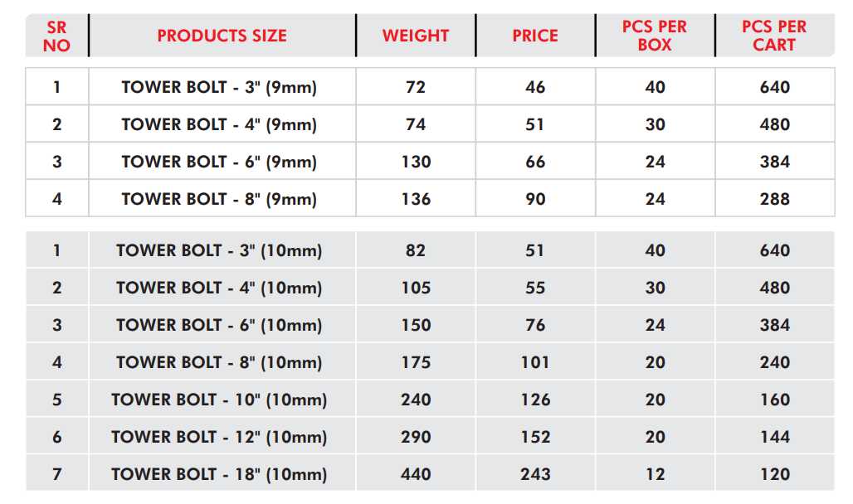
Task: Select the PCS PER CART header
Action: pyautogui.click(x=774, y=36)
